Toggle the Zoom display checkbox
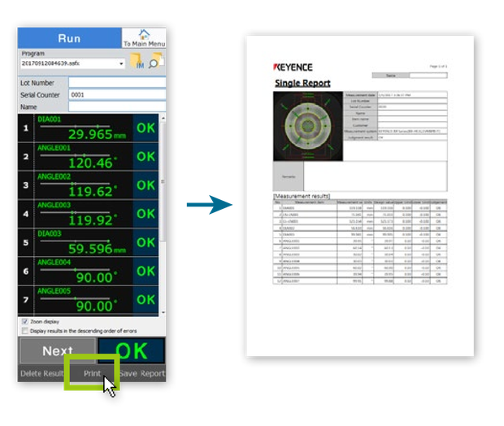 (x=24, y=321)
